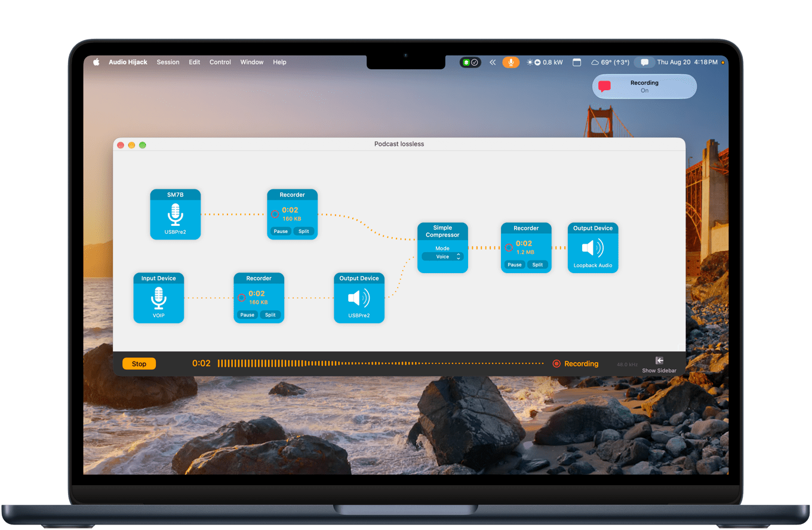
Task: Click the microphone icon in the SM7B block
Action: tap(175, 214)
